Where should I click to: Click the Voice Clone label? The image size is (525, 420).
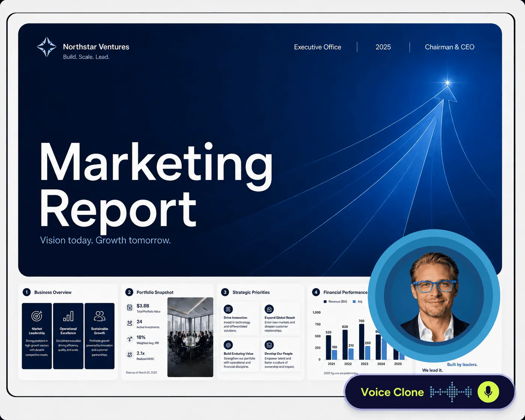coord(392,392)
